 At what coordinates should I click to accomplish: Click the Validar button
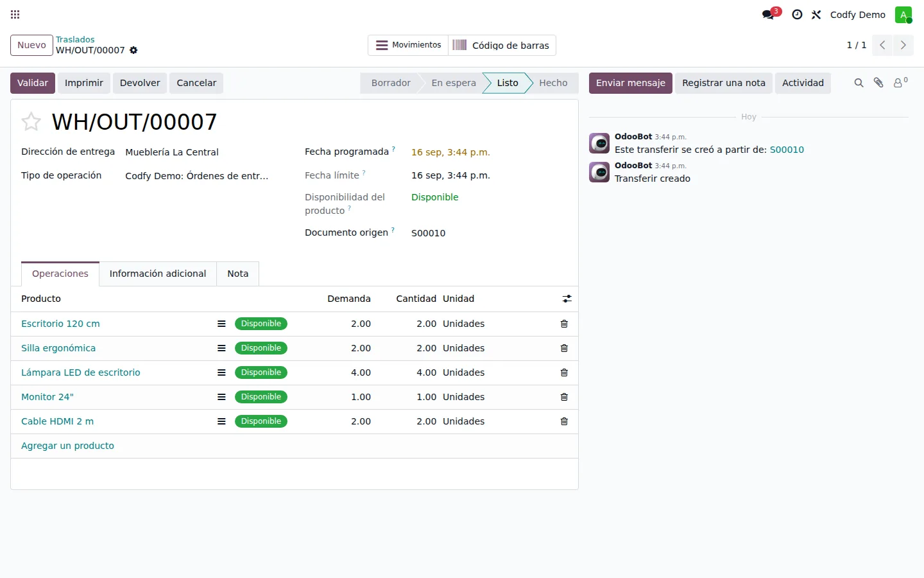pyautogui.click(x=33, y=83)
